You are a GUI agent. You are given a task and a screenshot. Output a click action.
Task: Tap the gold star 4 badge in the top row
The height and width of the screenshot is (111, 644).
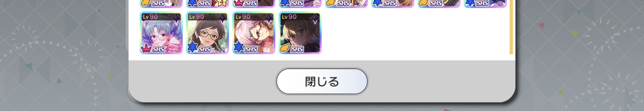pos(222,3)
